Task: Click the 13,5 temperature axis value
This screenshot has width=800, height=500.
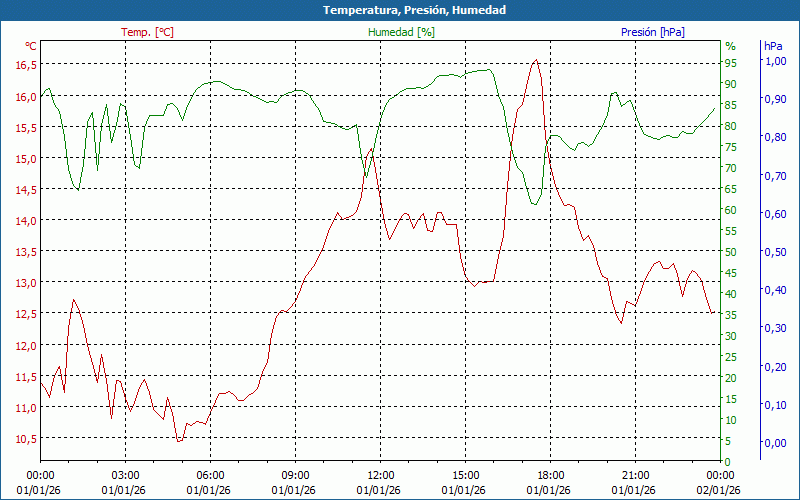Action: point(26,252)
